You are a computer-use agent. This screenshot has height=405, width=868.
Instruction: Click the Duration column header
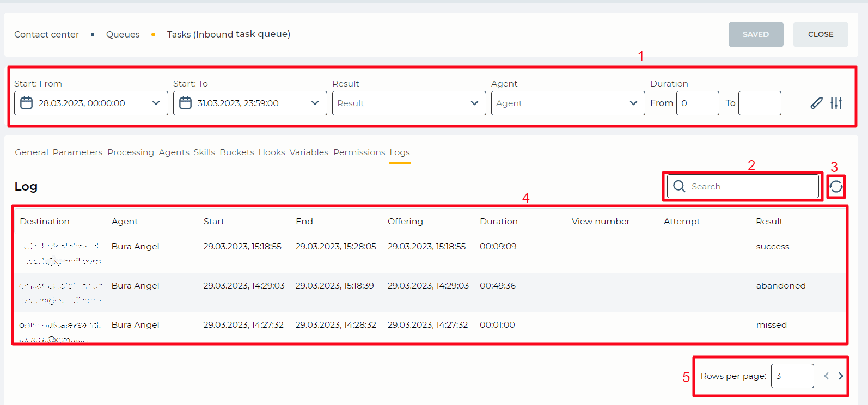(x=499, y=222)
